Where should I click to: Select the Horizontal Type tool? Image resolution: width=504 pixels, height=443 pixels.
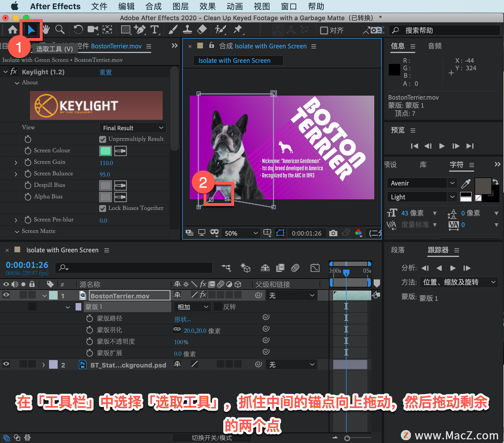tap(155, 29)
